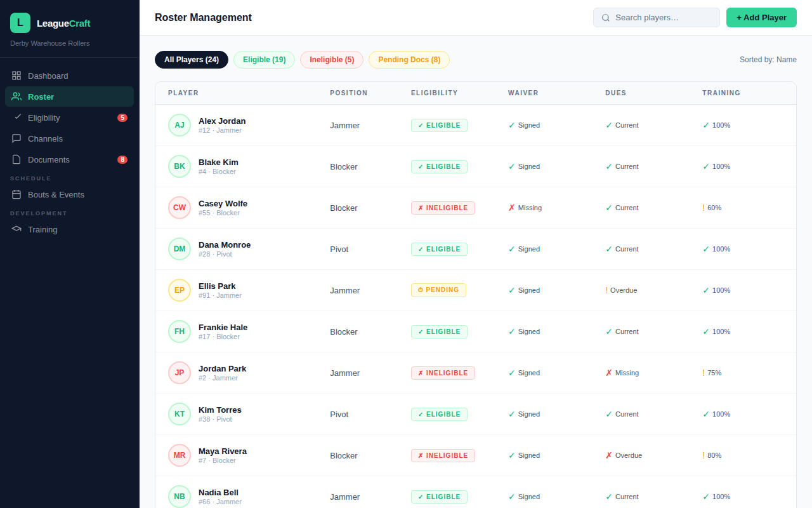The width and height of the screenshot is (812, 508).
Task: Click the red 5 badge beside Eligibility
Action: [x=122, y=117]
